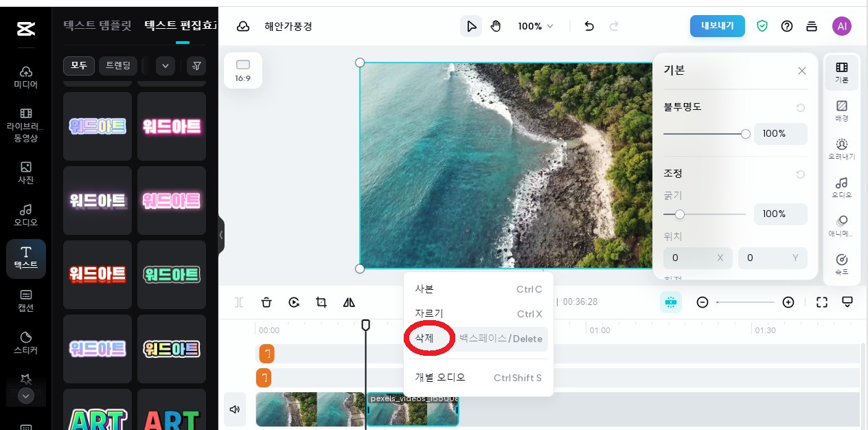868x430 pixels.
Task: Expand more sidebar items with down chevron
Action: point(26,396)
